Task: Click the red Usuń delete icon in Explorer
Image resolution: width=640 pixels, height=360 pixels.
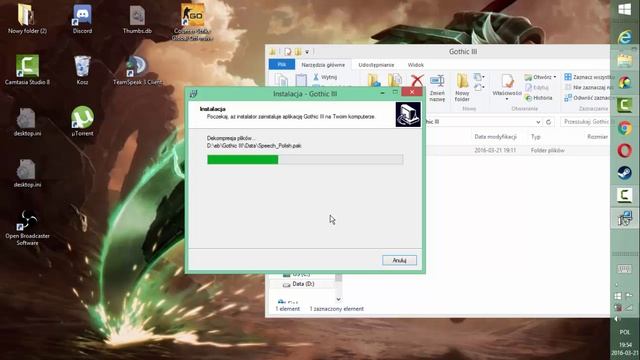Action: (x=416, y=80)
